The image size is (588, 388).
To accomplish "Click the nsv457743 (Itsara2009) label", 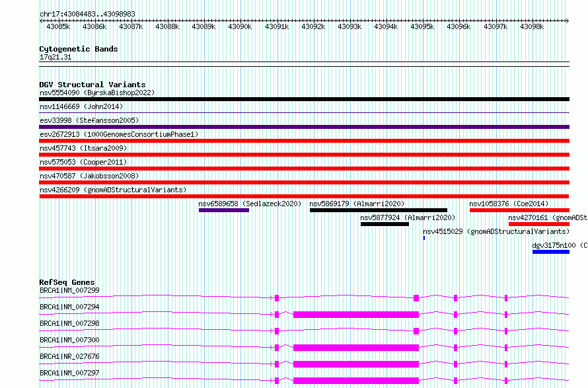I will click(x=83, y=148).
